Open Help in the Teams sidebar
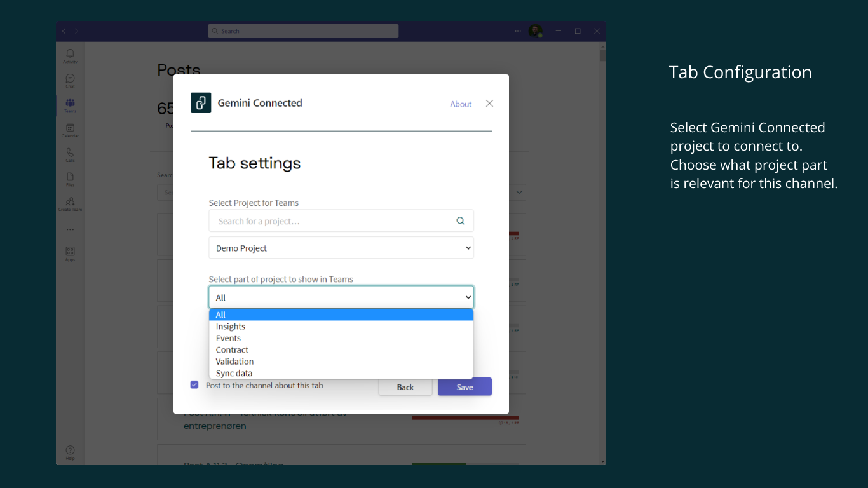The width and height of the screenshot is (868, 488). (x=70, y=452)
